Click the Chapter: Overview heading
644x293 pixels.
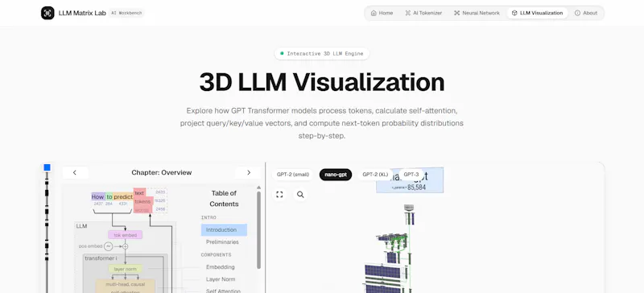point(162,172)
